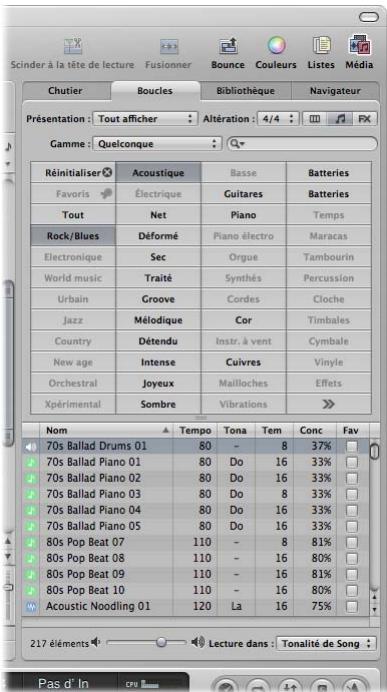387x692 pixels.
Task: Click green loop icon of 70s Ballad Piano 02
Action: (x=31, y=478)
